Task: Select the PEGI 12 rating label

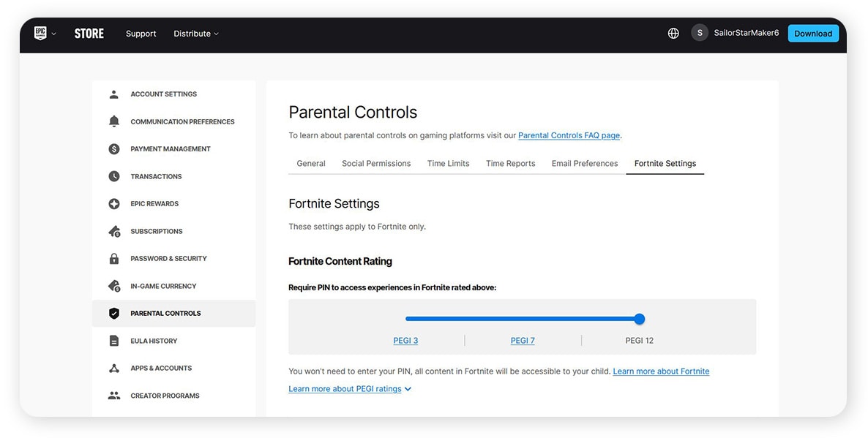Action: [640, 341]
